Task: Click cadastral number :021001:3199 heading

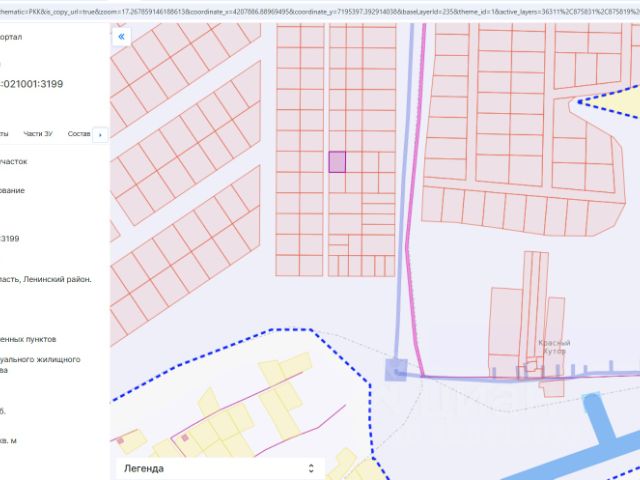Action: pyautogui.click(x=32, y=84)
